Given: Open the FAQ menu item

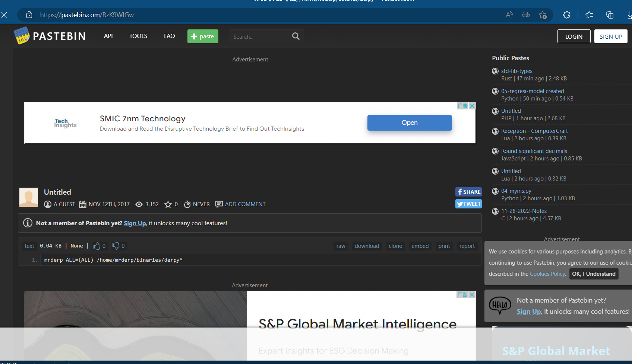Looking at the screenshot, I should [x=170, y=36].
